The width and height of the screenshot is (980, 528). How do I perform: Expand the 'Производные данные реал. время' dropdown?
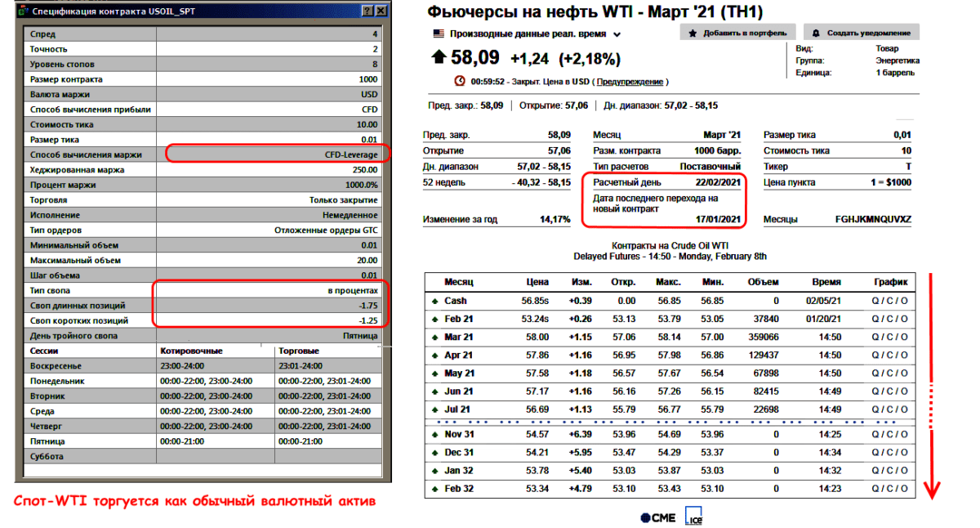click(617, 35)
